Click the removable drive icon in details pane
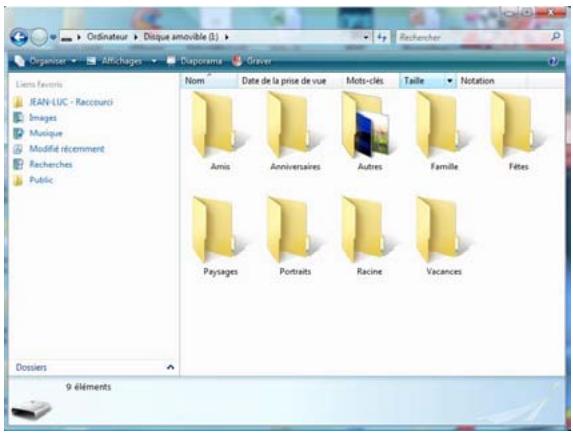The image size is (573, 434). point(31,409)
